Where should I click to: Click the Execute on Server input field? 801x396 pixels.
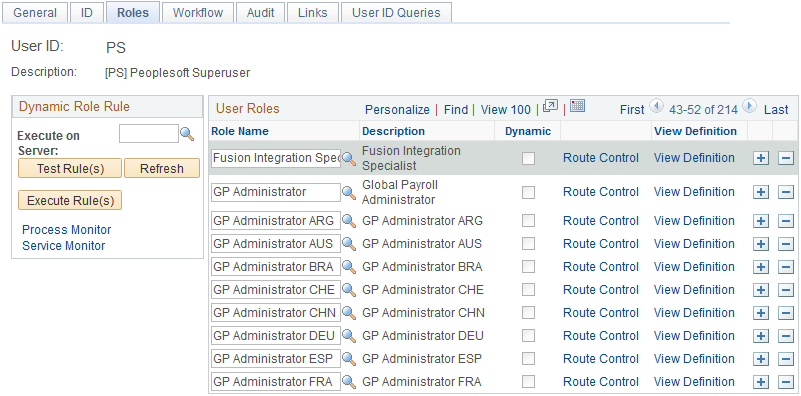coord(149,134)
